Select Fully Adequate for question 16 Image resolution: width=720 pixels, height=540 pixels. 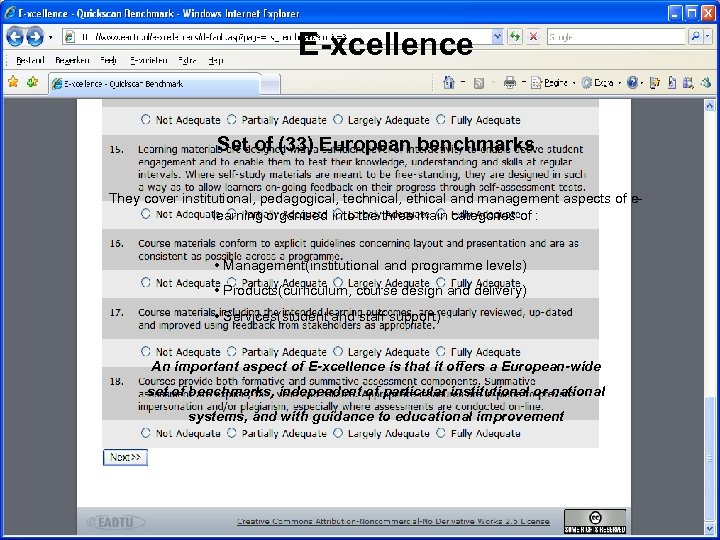pyautogui.click(x=441, y=282)
